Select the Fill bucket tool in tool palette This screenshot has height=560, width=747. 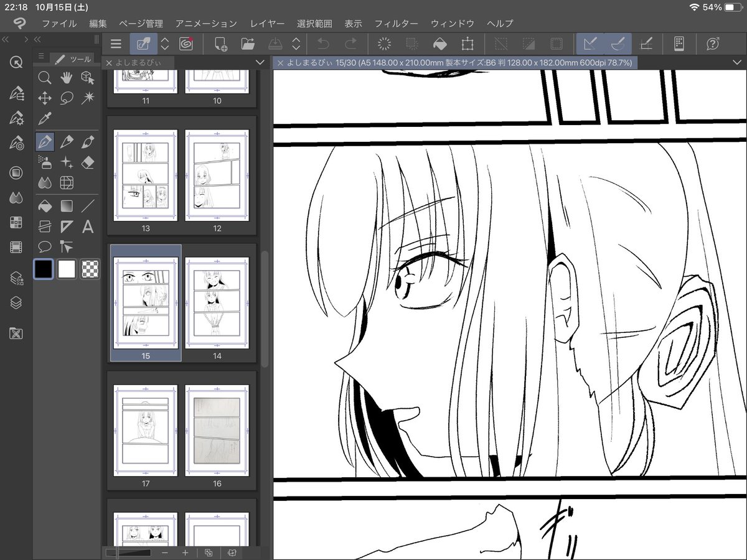click(45, 206)
